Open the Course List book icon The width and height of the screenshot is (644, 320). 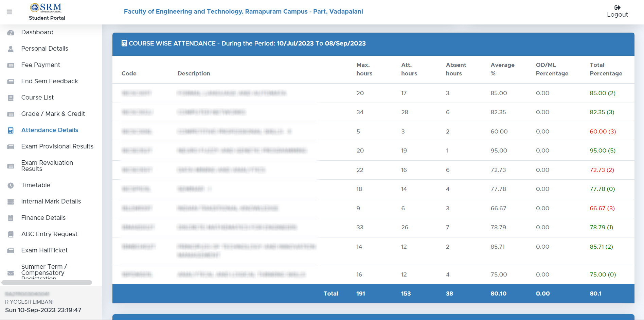point(10,97)
